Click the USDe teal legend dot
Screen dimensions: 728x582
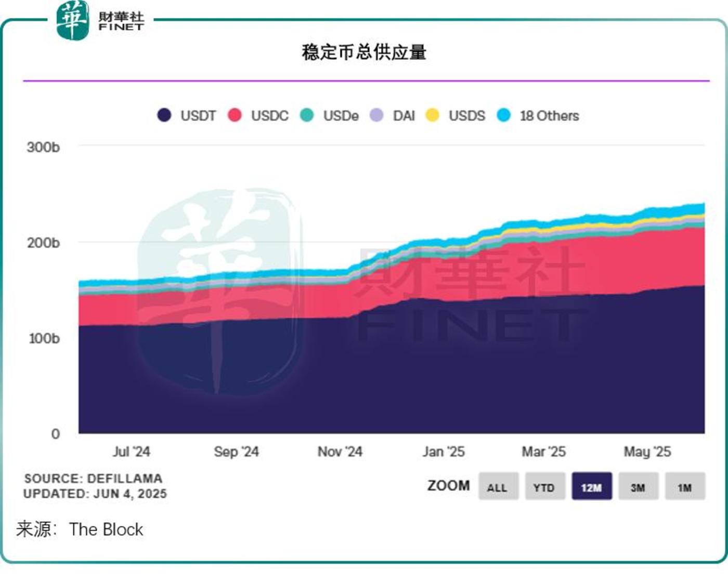307,115
